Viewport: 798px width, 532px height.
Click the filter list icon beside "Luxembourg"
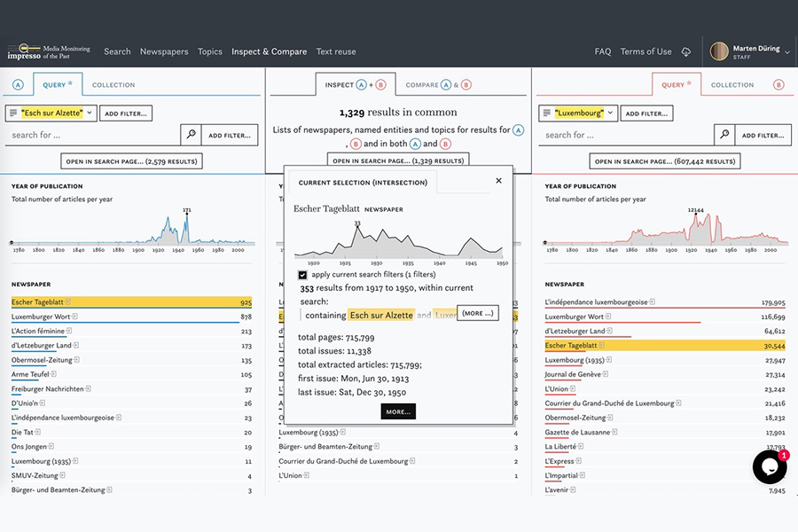coord(546,113)
